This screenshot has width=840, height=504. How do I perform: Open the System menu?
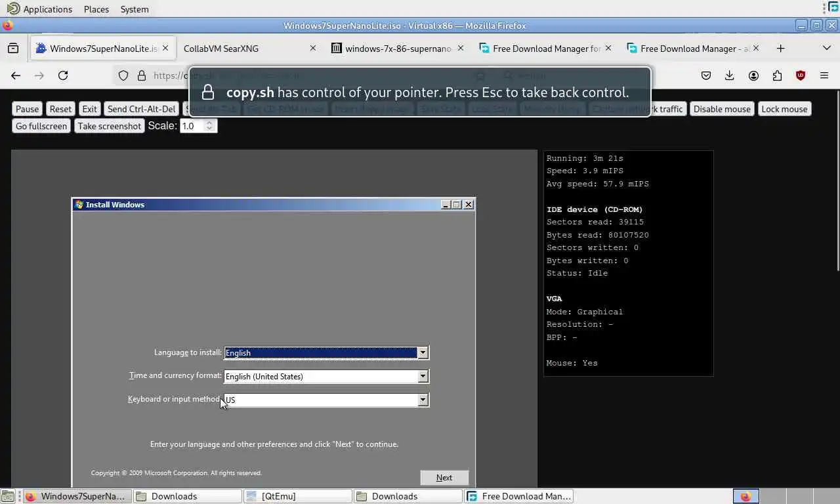coord(135,9)
